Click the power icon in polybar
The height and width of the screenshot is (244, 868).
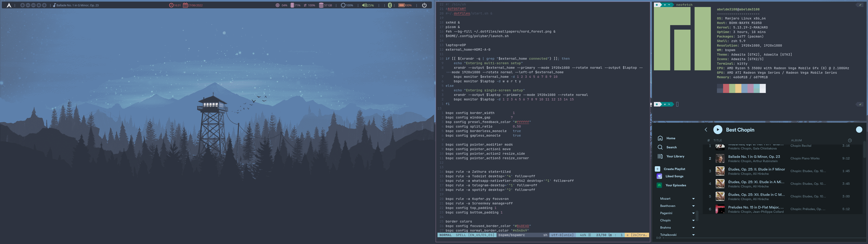point(424,5)
